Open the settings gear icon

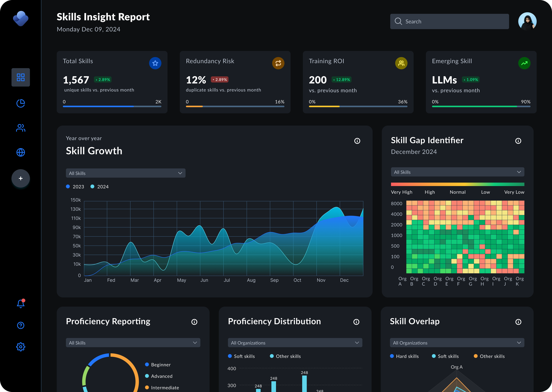(21, 347)
